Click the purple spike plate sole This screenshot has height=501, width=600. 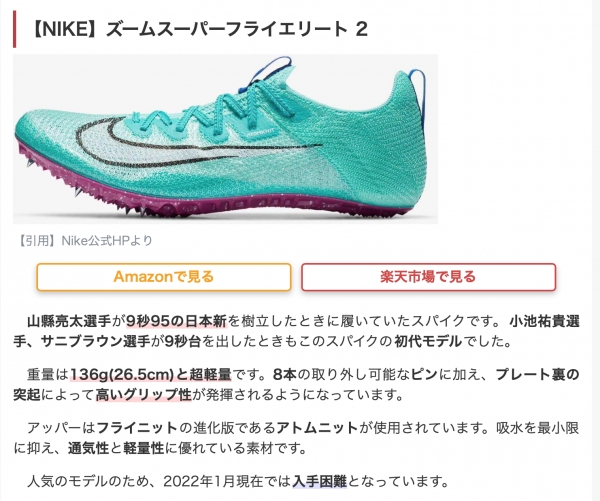point(214,191)
